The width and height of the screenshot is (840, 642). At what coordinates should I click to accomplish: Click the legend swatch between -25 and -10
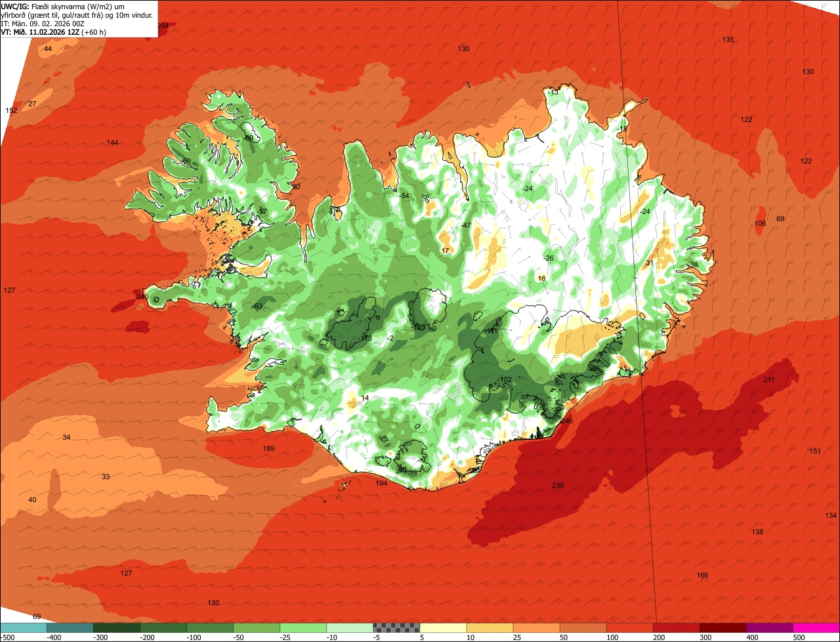coord(303,628)
